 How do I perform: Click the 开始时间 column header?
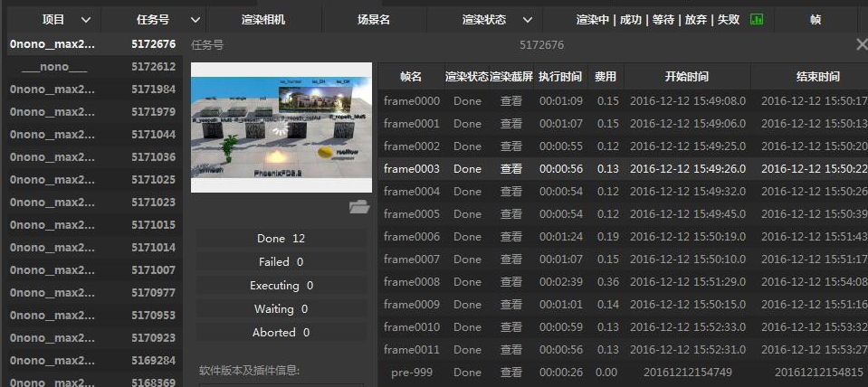pos(687,77)
